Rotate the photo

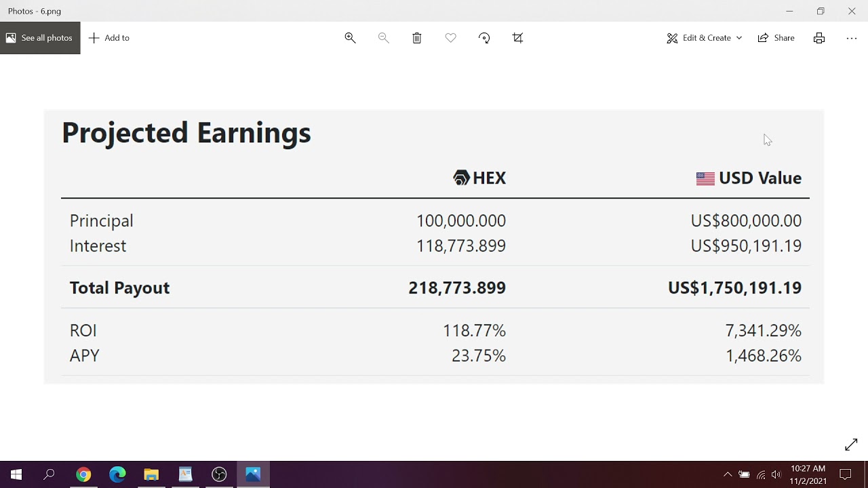tap(484, 38)
